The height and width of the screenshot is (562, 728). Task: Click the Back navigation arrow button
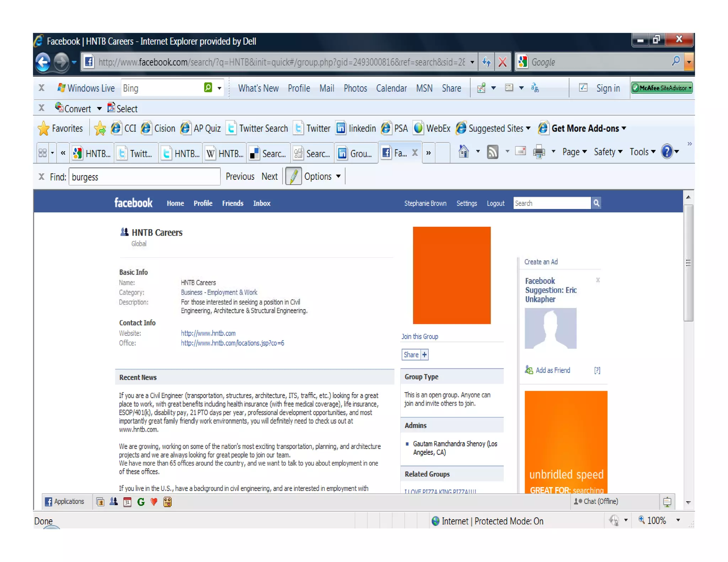click(x=43, y=63)
